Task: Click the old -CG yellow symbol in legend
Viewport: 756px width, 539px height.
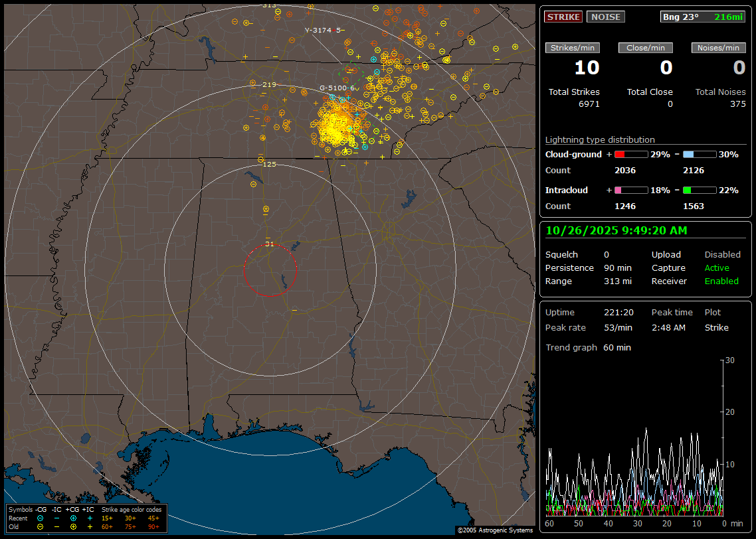Action: tap(41, 526)
